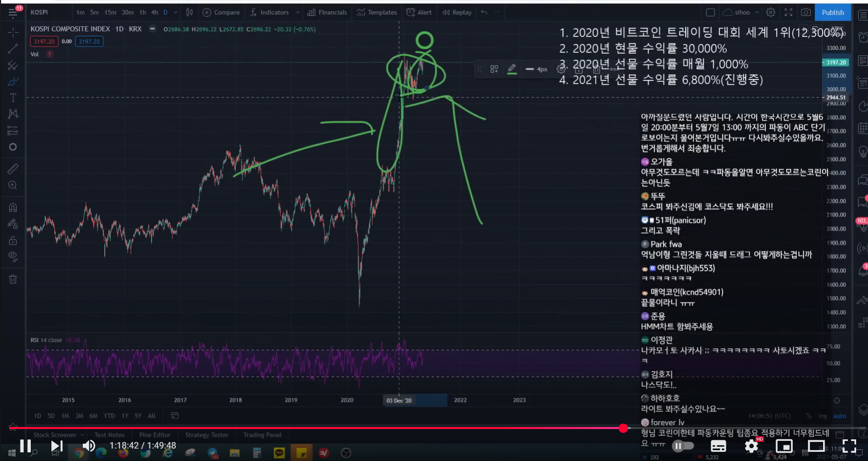
Task: Collapse the KOSPI legend minus button
Action: pos(153,29)
